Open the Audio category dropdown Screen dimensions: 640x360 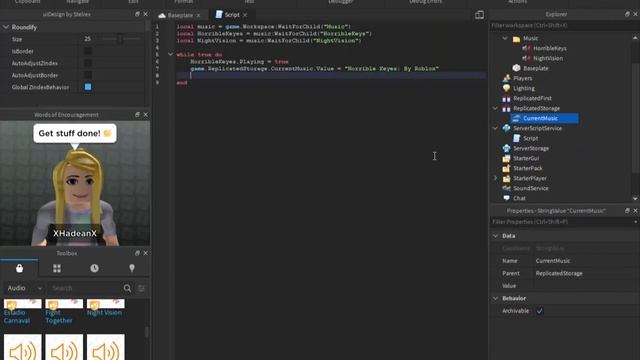[x=24, y=288]
